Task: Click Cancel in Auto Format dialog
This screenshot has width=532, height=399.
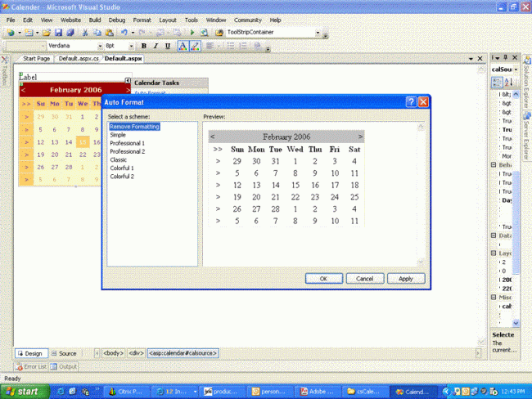Action: click(x=365, y=279)
